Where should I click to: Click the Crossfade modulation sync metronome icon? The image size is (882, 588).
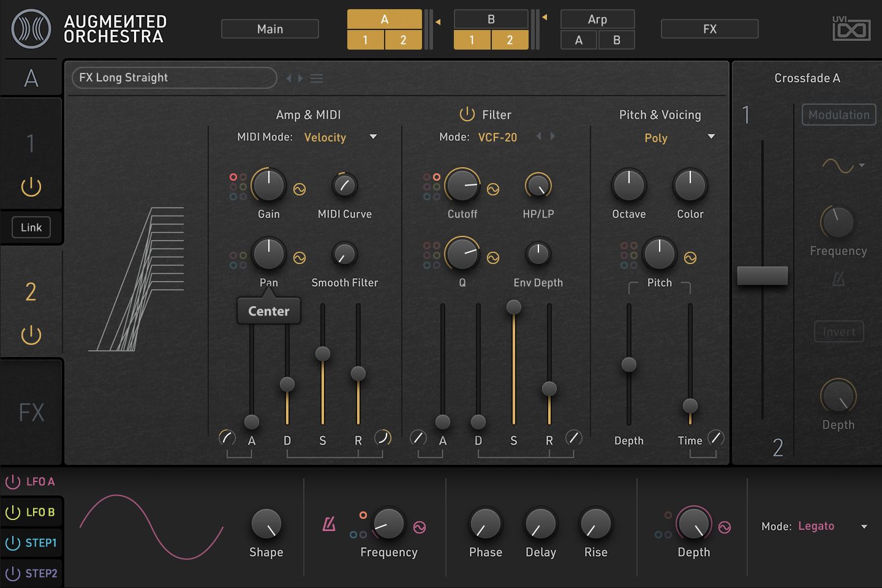point(839,279)
